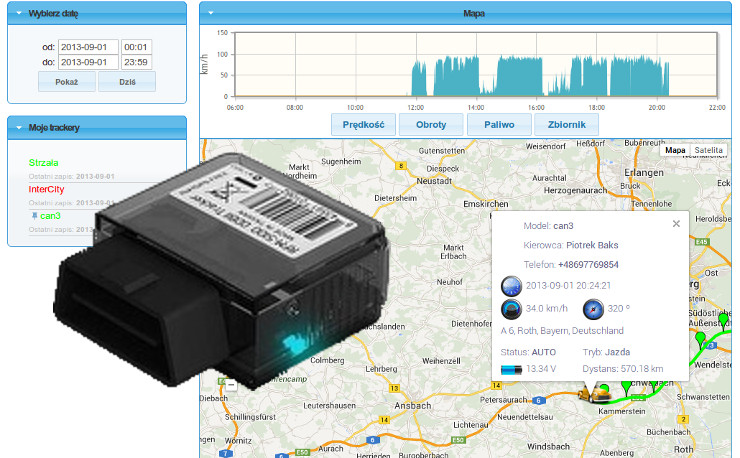740x458 pixels.
Task: Click the Status AUTO text
Action: point(528,352)
